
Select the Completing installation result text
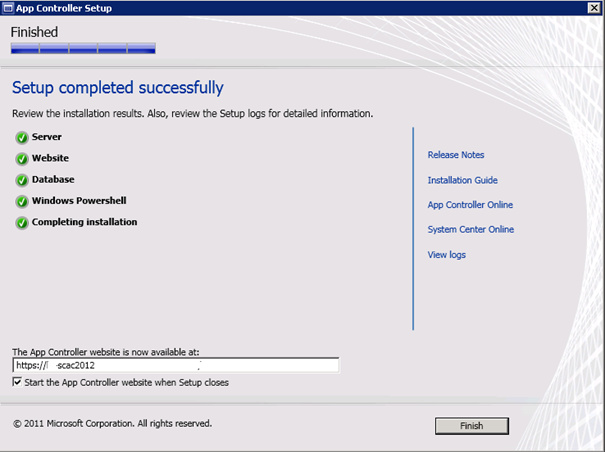(x=84, y=222)
